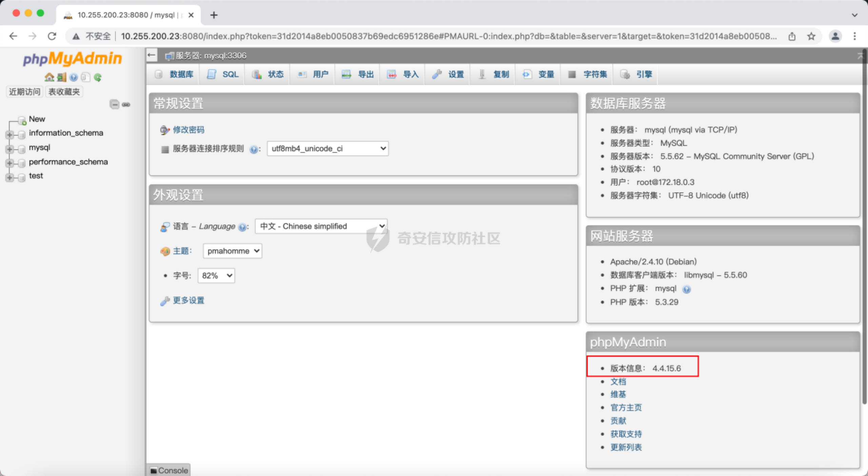Open server connection collation dropdown
This screenshot has height=476, width=868.
tap(328, 148)
